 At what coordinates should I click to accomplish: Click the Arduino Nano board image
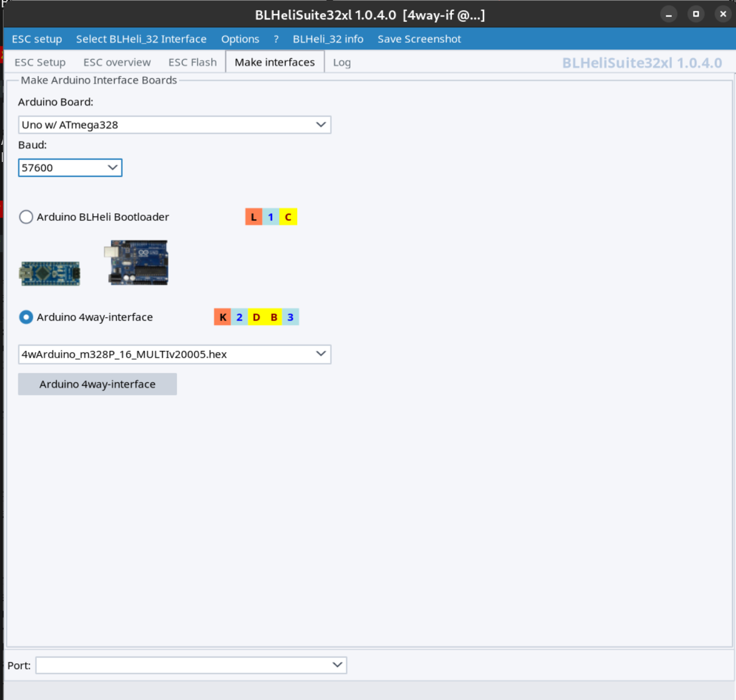point(50,274)
